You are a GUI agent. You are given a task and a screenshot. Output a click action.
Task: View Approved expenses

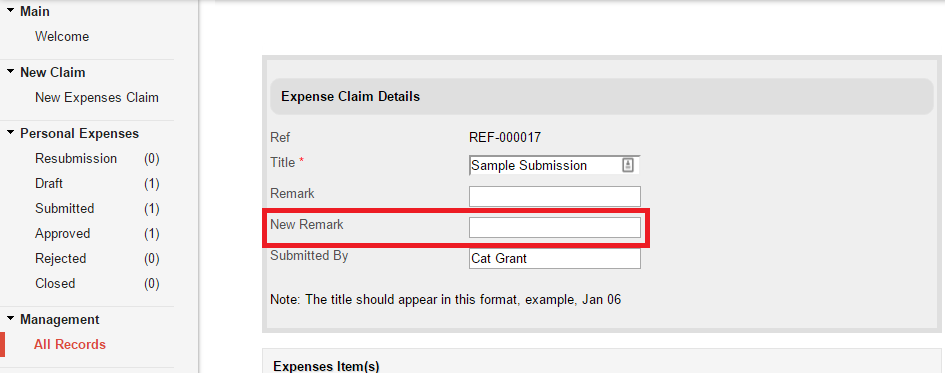click(63, 234)
